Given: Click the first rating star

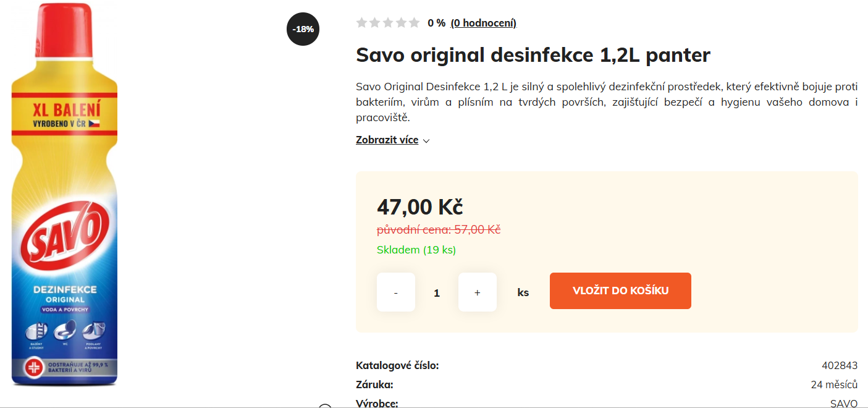Looking at the screenshot, I should tap(361, 23).
